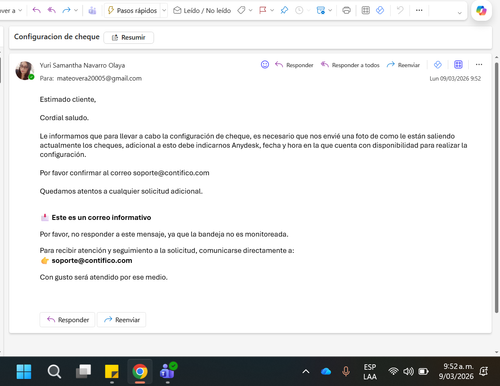Open Yuri Samantha's profile photo
The width and height of the screenshot is (500, 386).
coord(25,70)
